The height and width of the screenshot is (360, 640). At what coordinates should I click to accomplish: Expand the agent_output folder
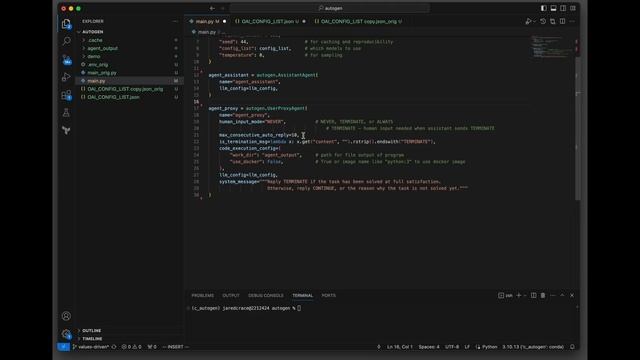tap(102, 48)
